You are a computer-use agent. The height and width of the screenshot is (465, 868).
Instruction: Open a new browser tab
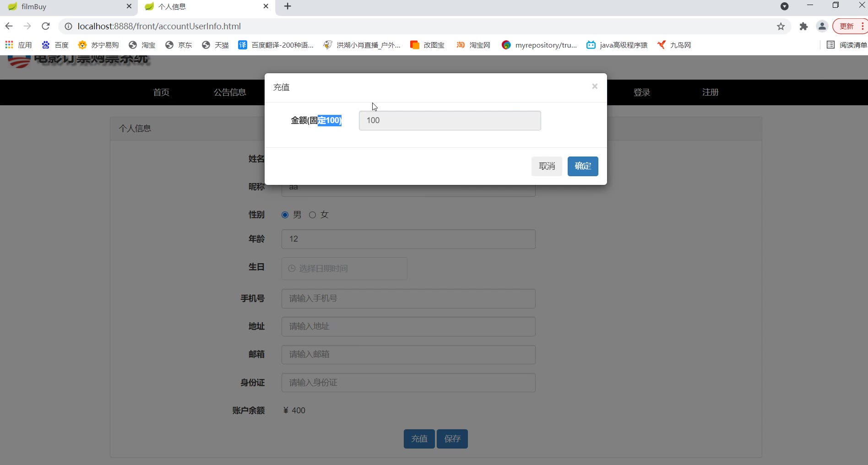pyautogui.click(x=288, y=6)
